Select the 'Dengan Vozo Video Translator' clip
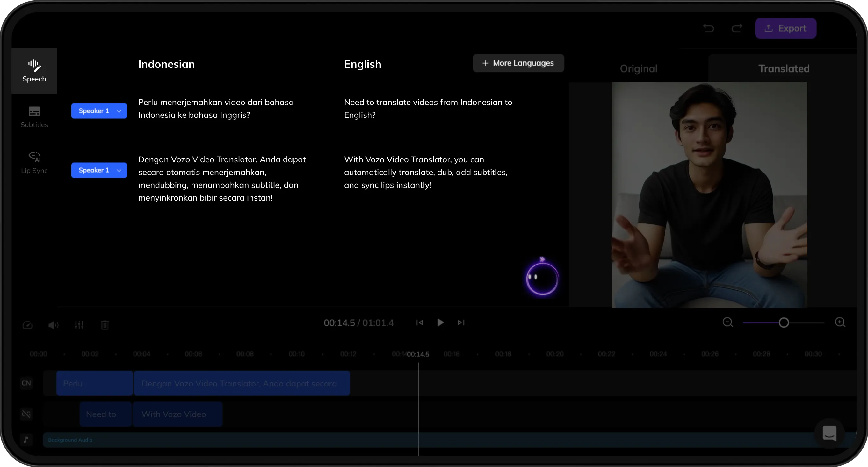The image size is (868, 467). pos(242,384)
